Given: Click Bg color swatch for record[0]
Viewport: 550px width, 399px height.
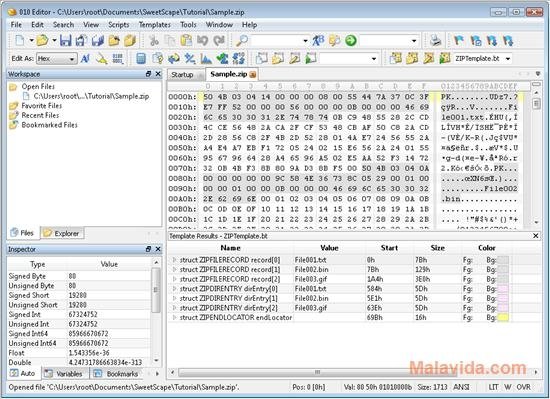Looking at the screenshot, I should 503,260.
